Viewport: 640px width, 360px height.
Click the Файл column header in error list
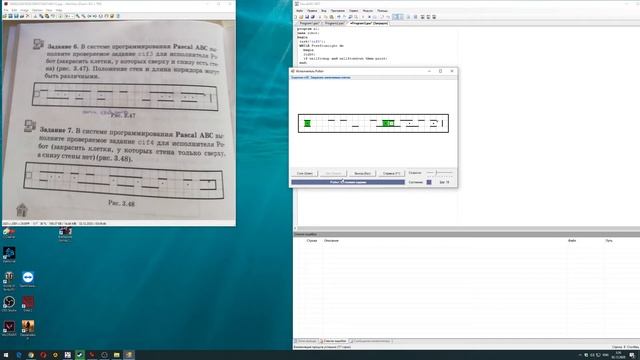click(x=572, y=241)
